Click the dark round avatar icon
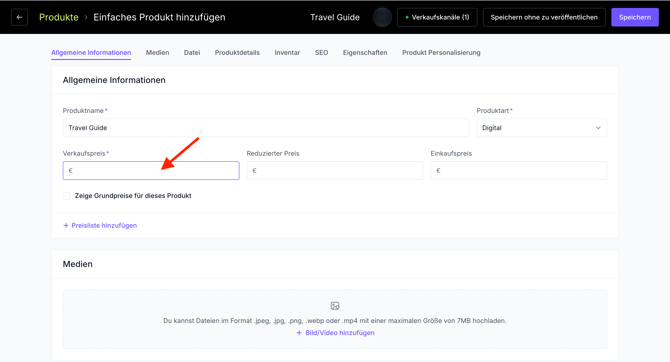 382,18
